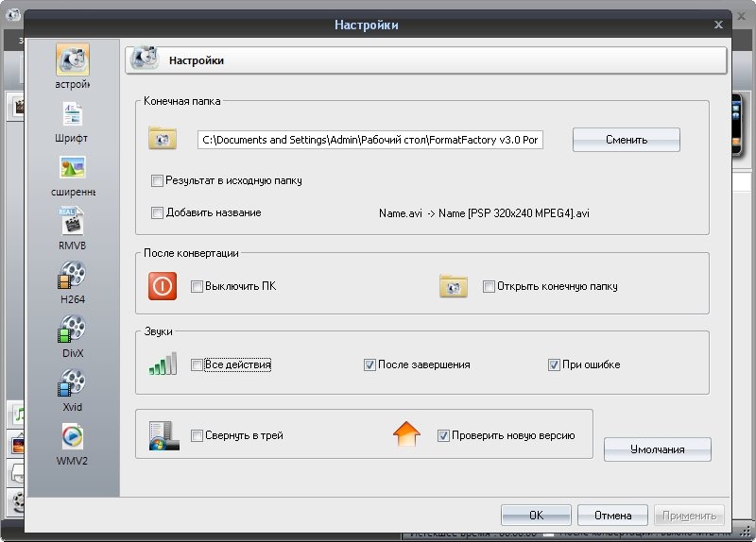Enable Открыть конечную папку checkbox
Viewport: 756px width, 542px height.
click(489, 286)
